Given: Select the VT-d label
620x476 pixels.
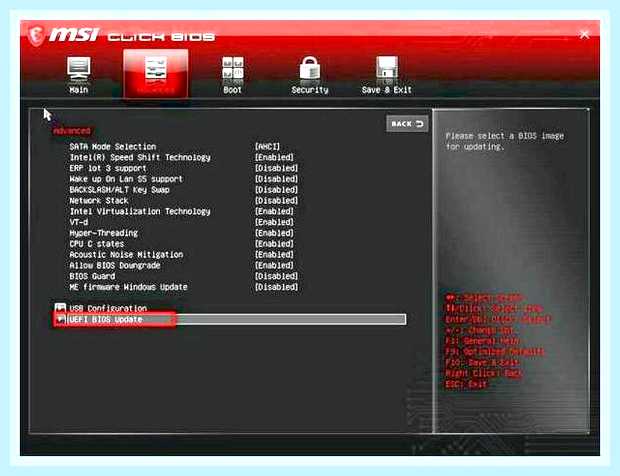Looking at the screenshot, I should (79, 222).
